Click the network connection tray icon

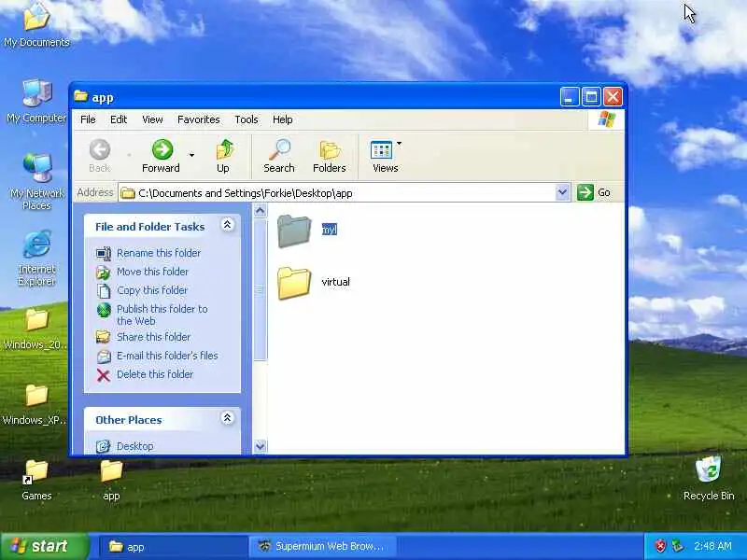pyautogui.click(x=676, y=546)
